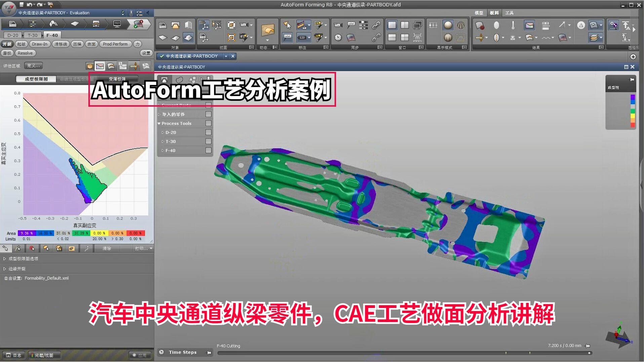Open the 设置 settings button

click(146, 53)
